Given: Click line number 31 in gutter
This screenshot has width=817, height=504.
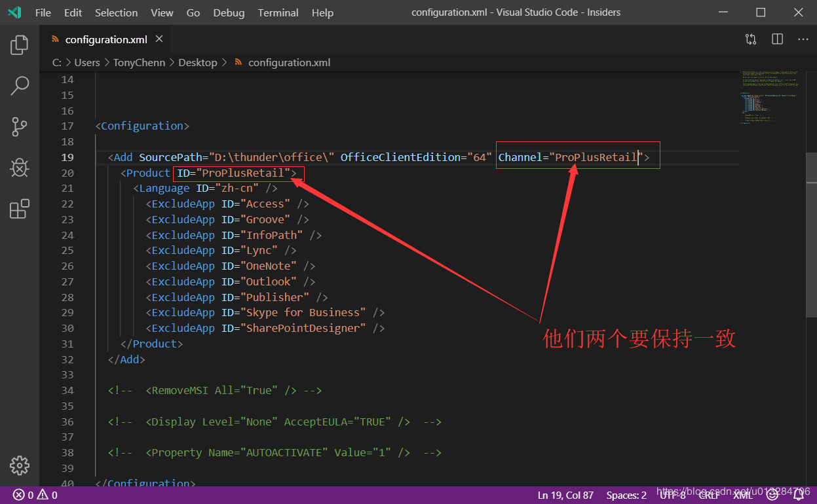Looking at the screenshot, I should [x=67, y=344].
